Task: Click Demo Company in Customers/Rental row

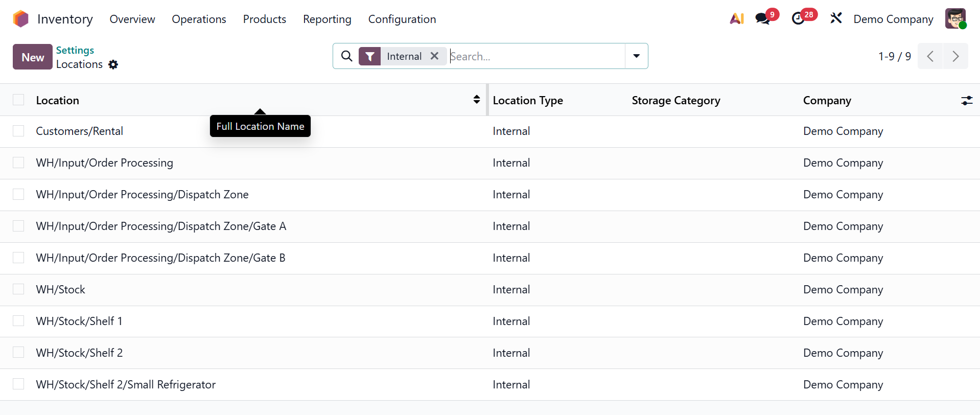Action: tap(843, 131)
